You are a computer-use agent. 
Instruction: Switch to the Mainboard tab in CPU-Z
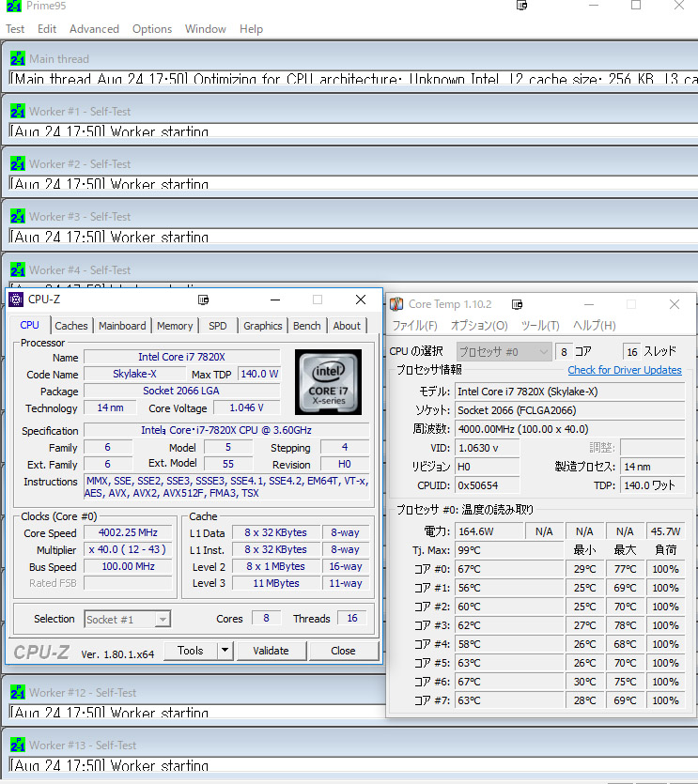(123, 326)
